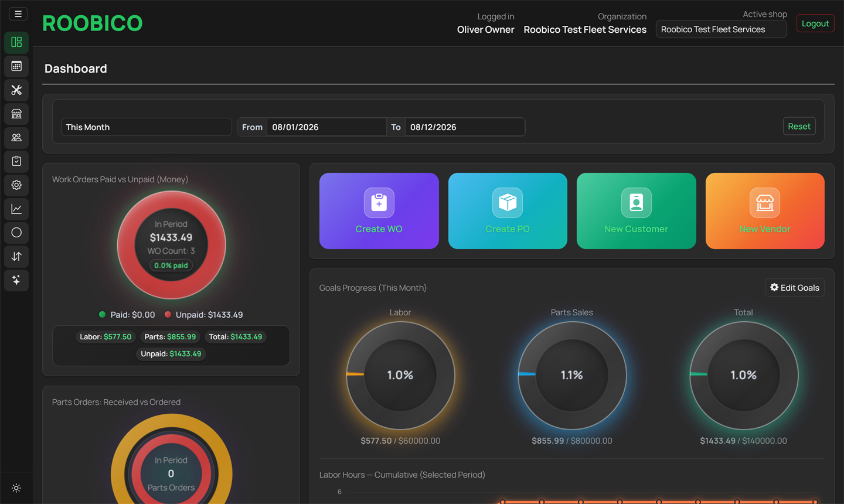Screen dimensions: 844x504
Task: Click the Reset button
Action: (799, 126)
